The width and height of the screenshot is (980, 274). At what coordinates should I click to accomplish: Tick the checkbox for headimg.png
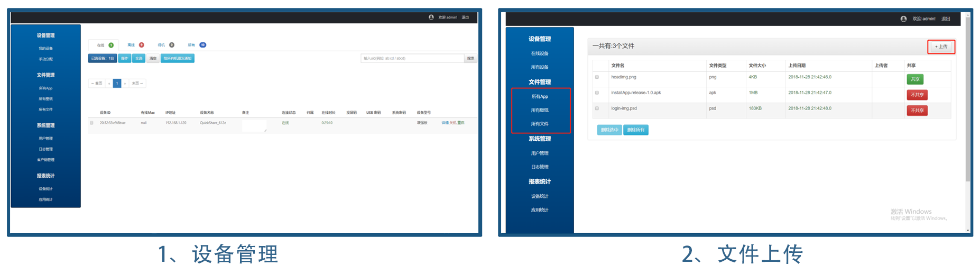(x=597, y=77)
